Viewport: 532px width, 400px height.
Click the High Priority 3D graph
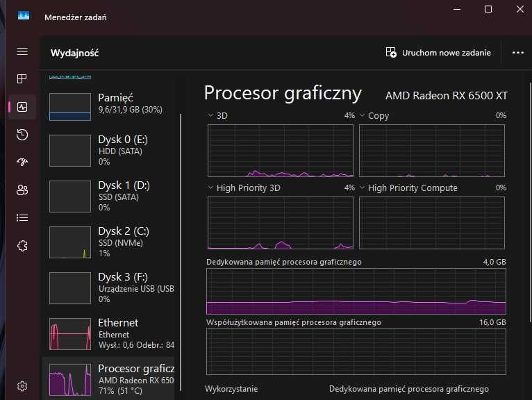[x=281, y=223]
